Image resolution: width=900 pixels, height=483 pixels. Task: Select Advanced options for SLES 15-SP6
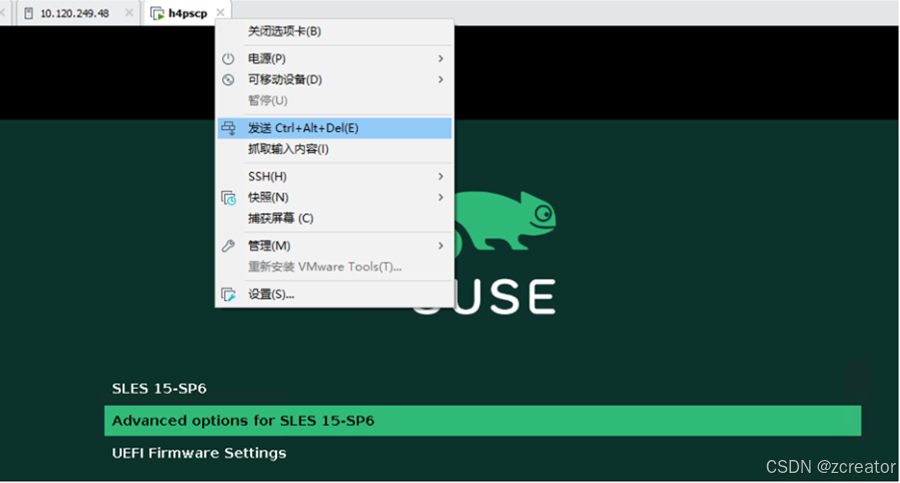482,420
